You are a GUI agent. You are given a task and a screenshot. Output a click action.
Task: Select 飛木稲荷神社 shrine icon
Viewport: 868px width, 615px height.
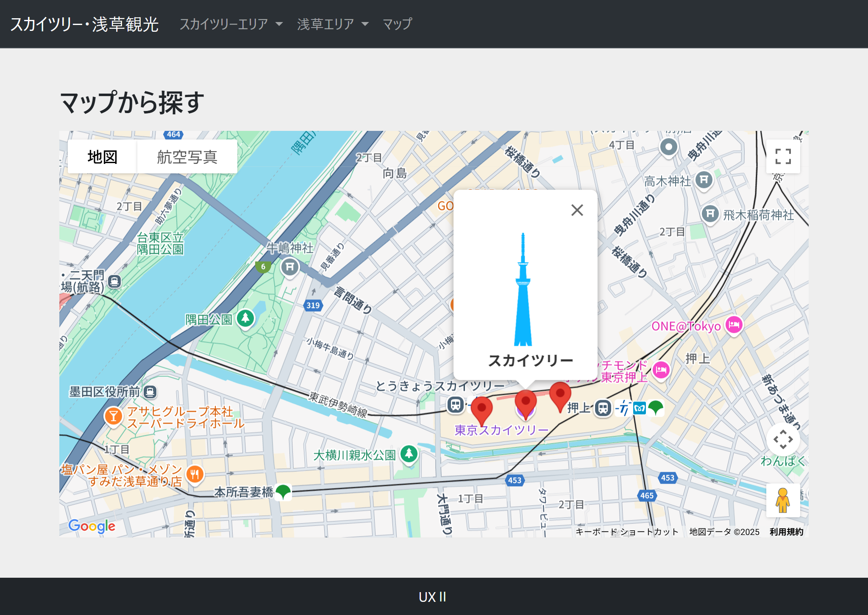click(710, 214)
